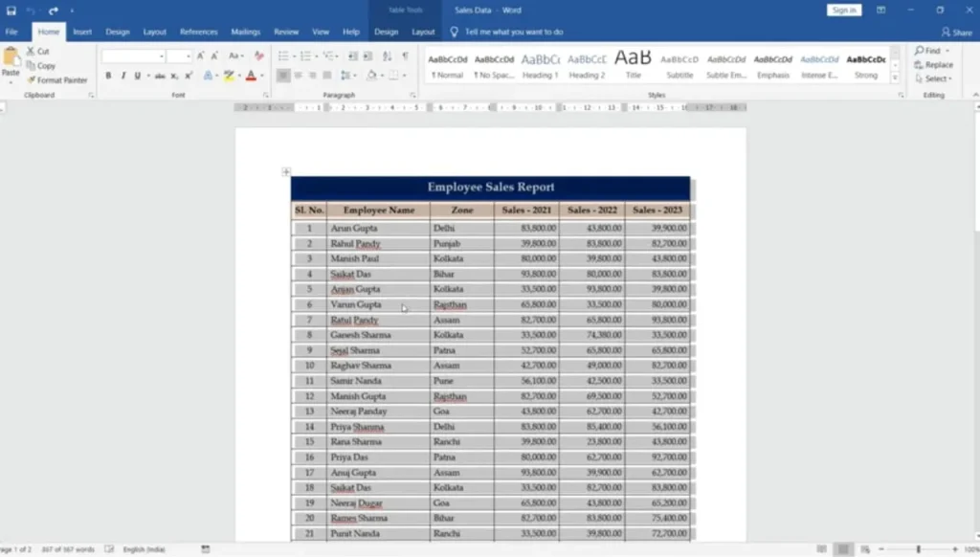Image resolution: width=980 pixels, height=557 pixels.
Task: Apply strikethrough formatting
Action: coord(160,76)
